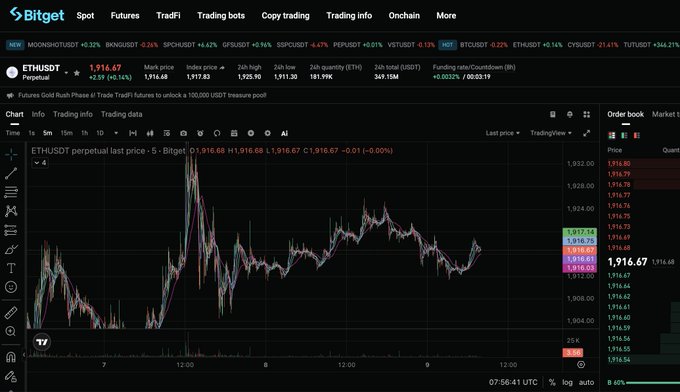Open Onchain in top navigation

(404, 16)
